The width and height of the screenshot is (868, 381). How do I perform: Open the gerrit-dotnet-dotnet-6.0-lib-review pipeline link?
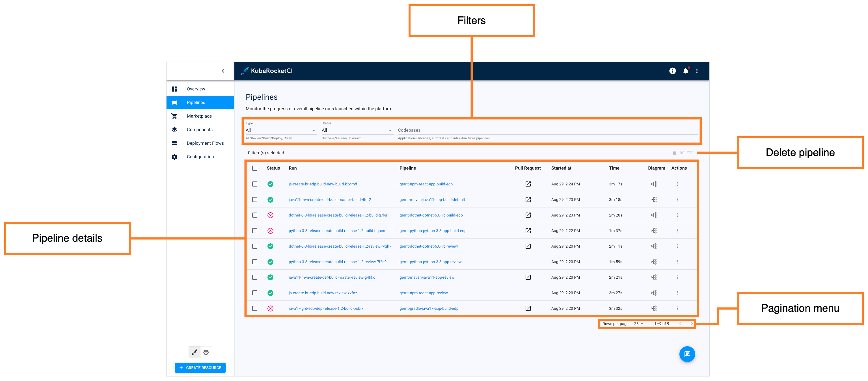click(429, 246)
